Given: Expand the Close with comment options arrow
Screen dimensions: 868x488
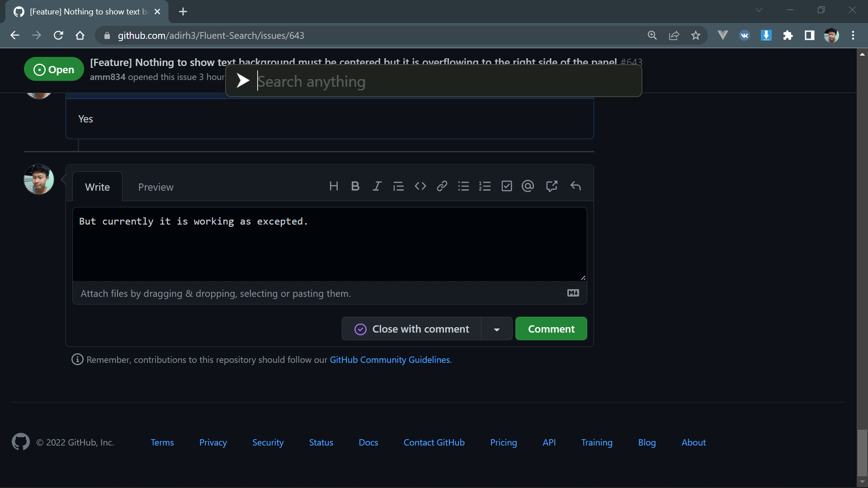Looking at the screenshot, I should click(496, 329).
